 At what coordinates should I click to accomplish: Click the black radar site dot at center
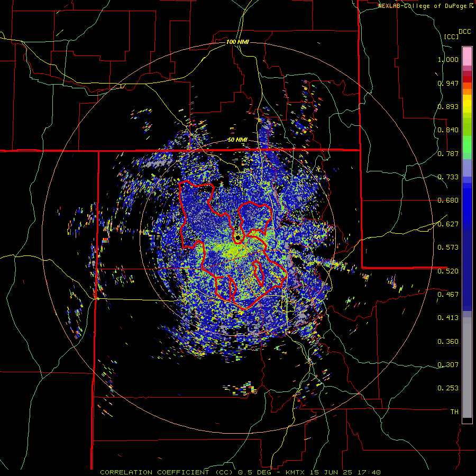coord(237,237)
